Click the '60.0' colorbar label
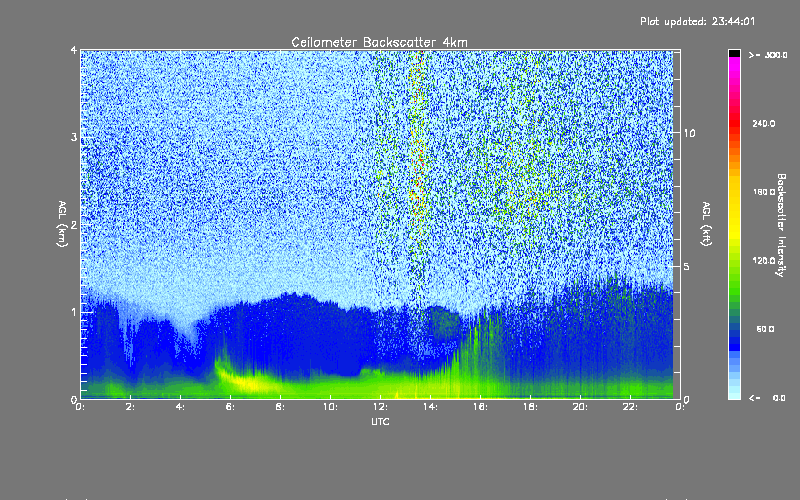Viewport: 800px width, 500px height. pyautogui.click(x=765, y=329)
